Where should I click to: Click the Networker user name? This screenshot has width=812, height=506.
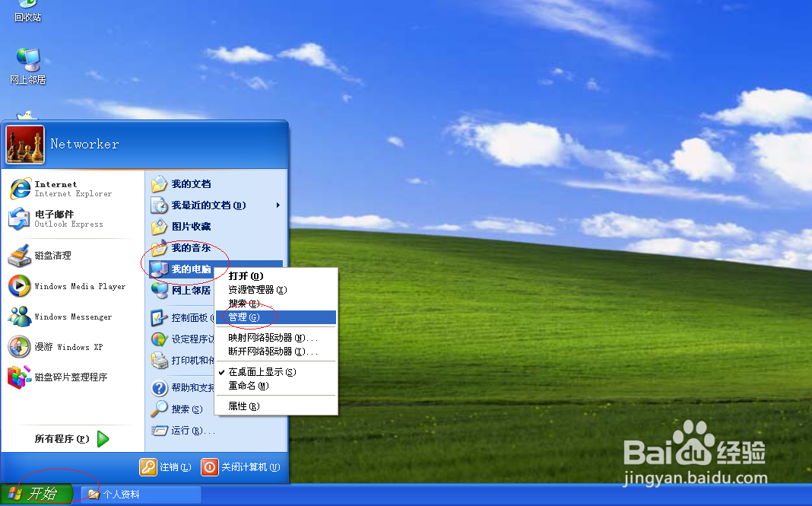[x=84, y=144]
